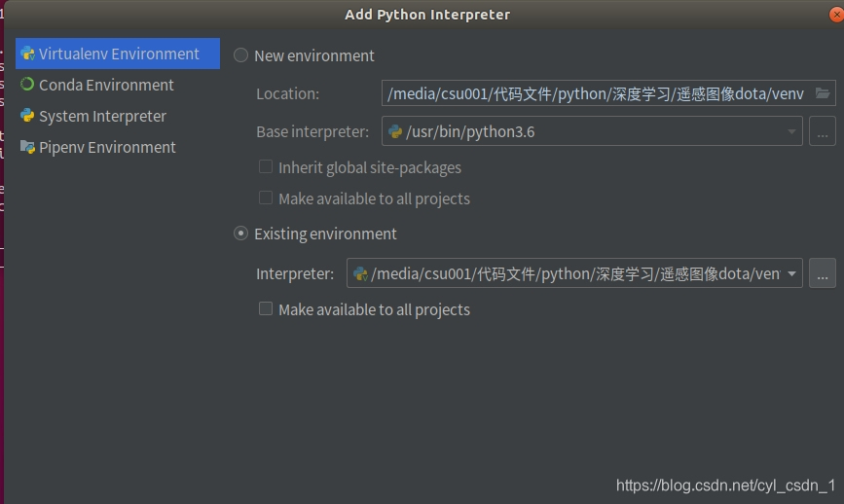
Task: Click into the Location path field
Action: [x=596, y=93]
